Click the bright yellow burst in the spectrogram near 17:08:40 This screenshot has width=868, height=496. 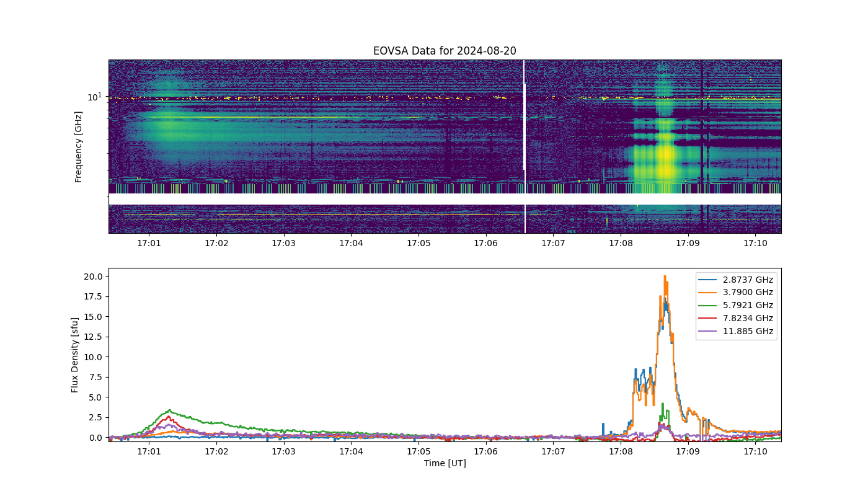click(x=665, y=162)
